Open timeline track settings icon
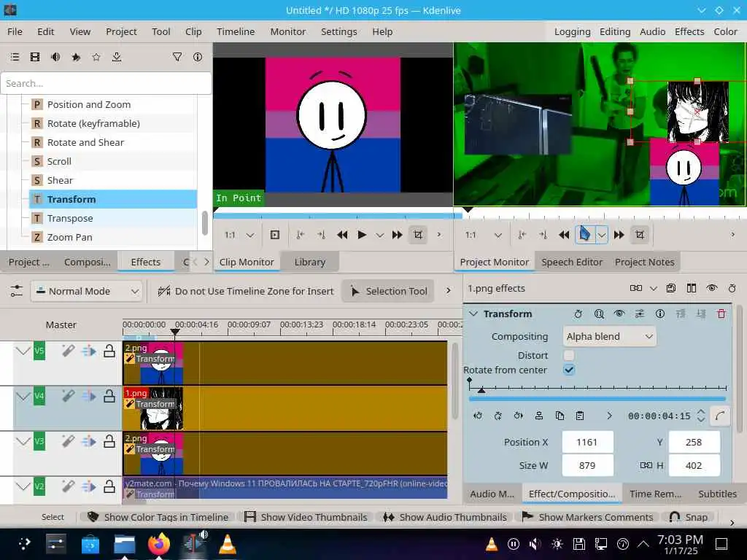Screen dimensions: 747x560 tap(17, 291)
